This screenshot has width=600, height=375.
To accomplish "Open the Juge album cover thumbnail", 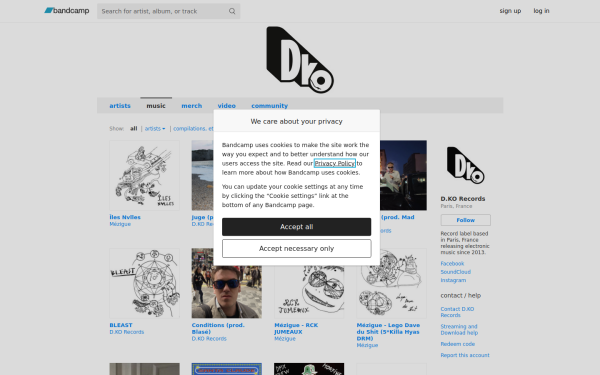I will (x=202, y=175).
